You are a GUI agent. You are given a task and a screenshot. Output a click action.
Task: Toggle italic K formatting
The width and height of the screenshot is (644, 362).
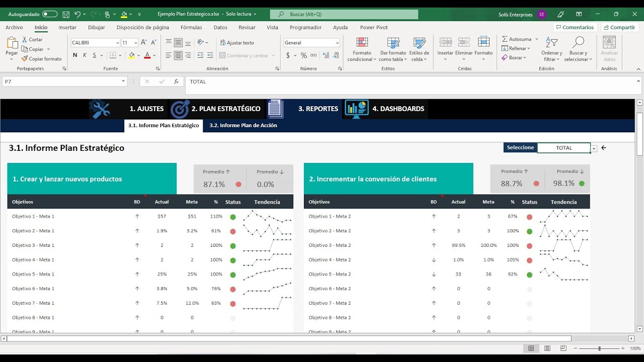(85, 55)
